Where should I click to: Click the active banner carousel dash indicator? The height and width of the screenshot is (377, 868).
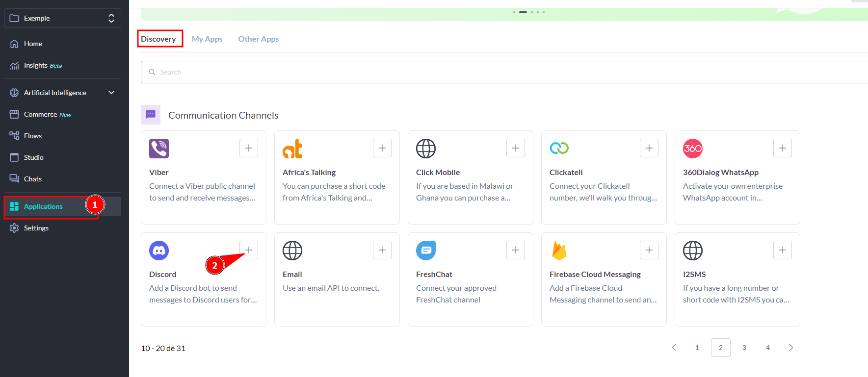click(x=523, y=12)
